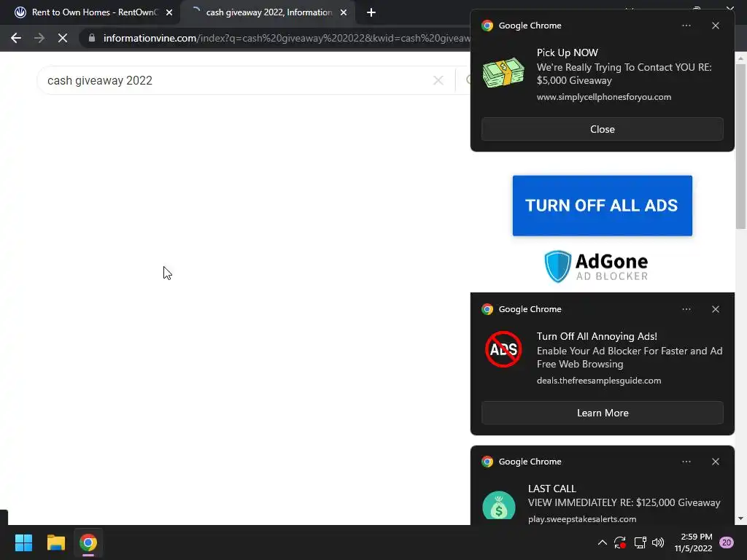Click LAST CALL notification title
Screen dimensions: 747x560
click(x=552, y=489)
